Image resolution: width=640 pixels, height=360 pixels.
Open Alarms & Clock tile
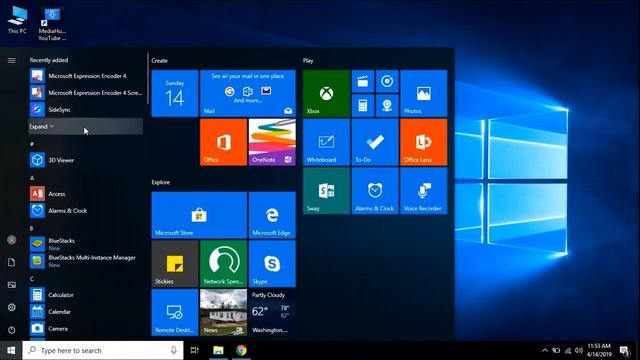[375, 191]
